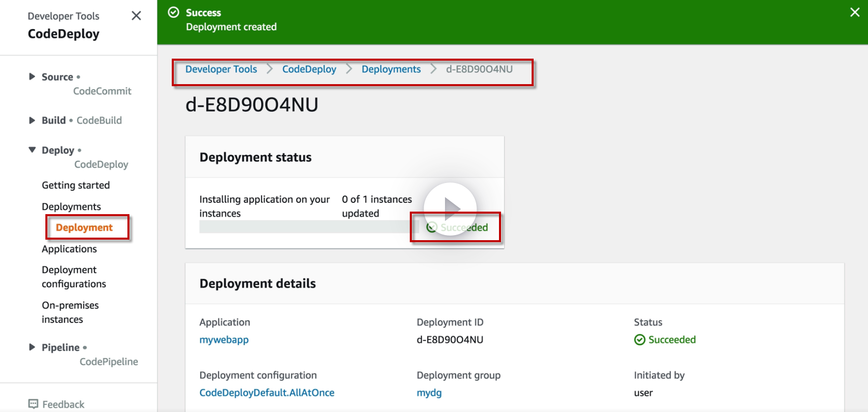This screenshot has height=412, width=868.
Task: Click the '0 of 1 instances updated' text
Action: pyautogui.click(x=377, y=206)
